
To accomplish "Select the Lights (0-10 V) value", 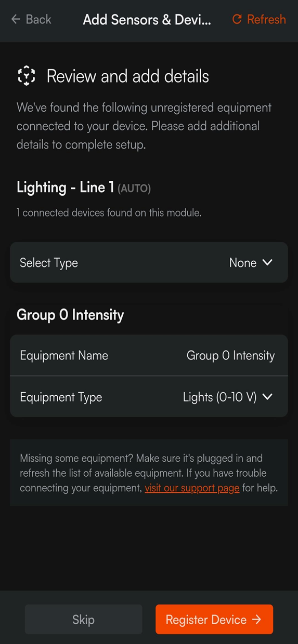I will [220, 397].
